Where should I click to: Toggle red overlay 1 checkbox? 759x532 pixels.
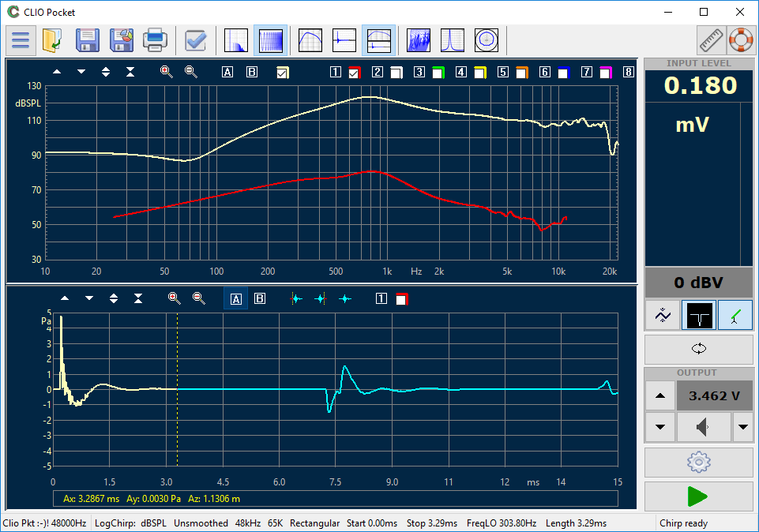(x=355, y=73)
